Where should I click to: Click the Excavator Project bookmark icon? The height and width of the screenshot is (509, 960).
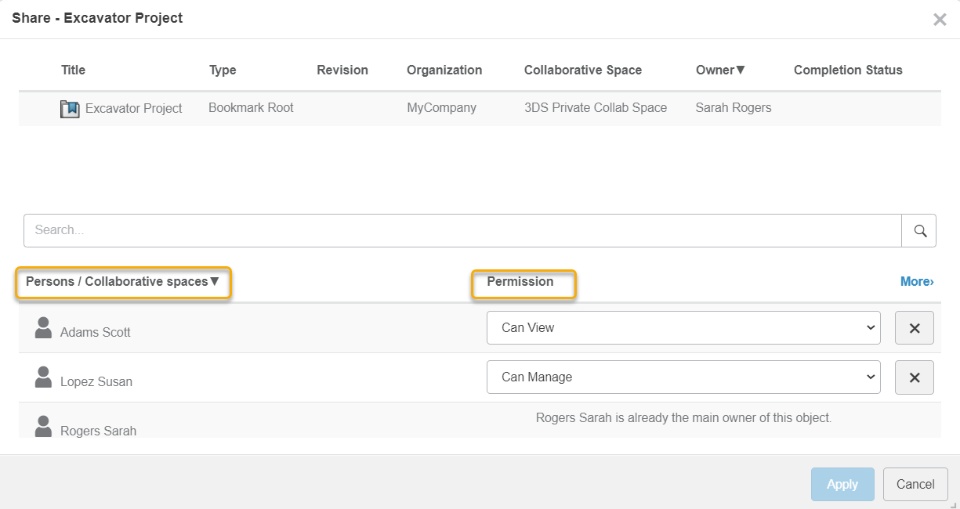(69, 108)
